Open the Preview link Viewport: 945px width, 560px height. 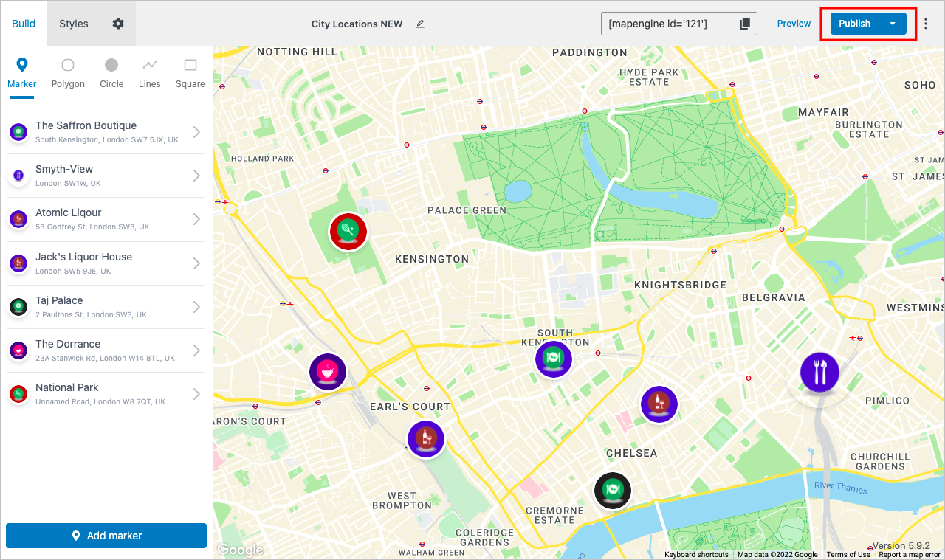(794, 24)
